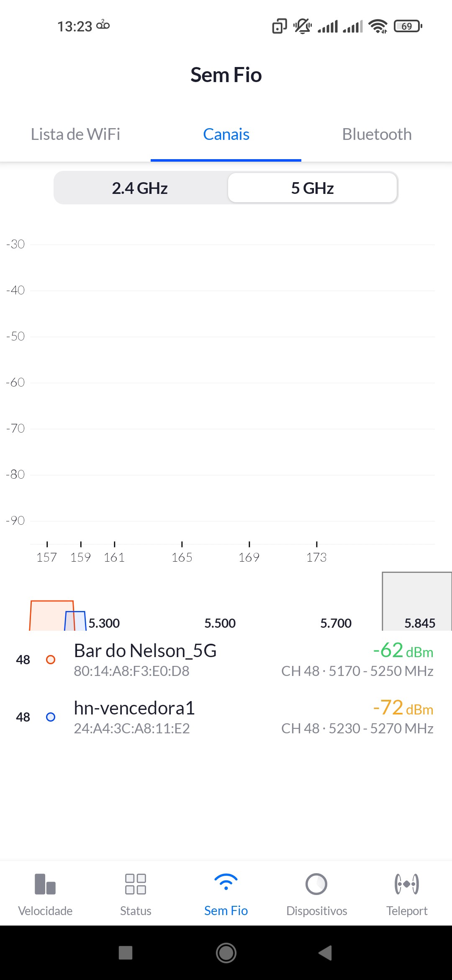Tap blue circle marker for hn-vencedora1
Viewport: 452px width, 980px height.
tap(51, 717)
